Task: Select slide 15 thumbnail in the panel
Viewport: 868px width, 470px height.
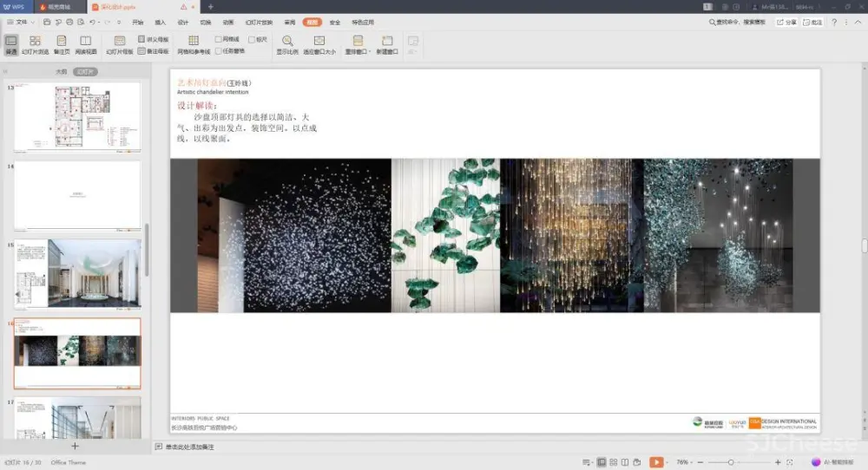Action: coord(77,274)
